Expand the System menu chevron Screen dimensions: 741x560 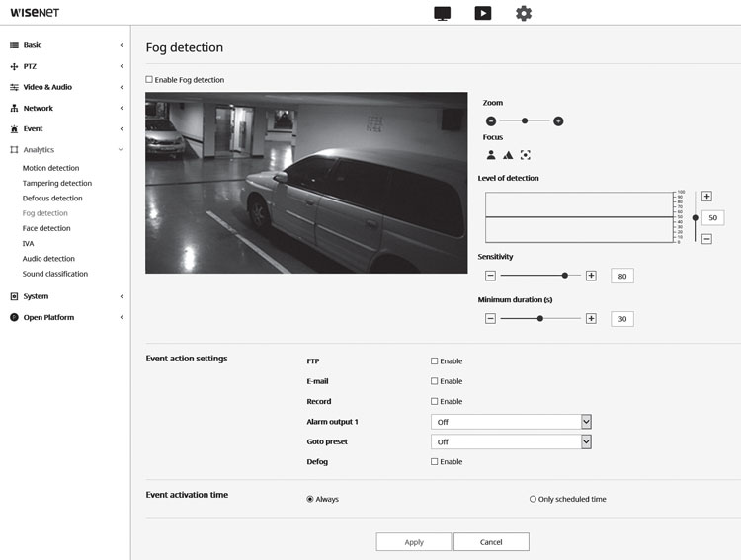click(x=122, y=296)
